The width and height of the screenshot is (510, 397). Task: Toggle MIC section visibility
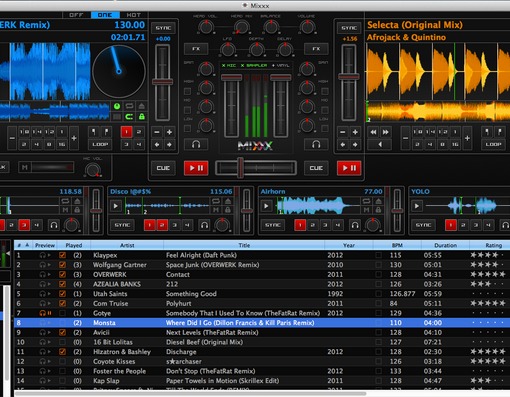[x=229, y=65]
